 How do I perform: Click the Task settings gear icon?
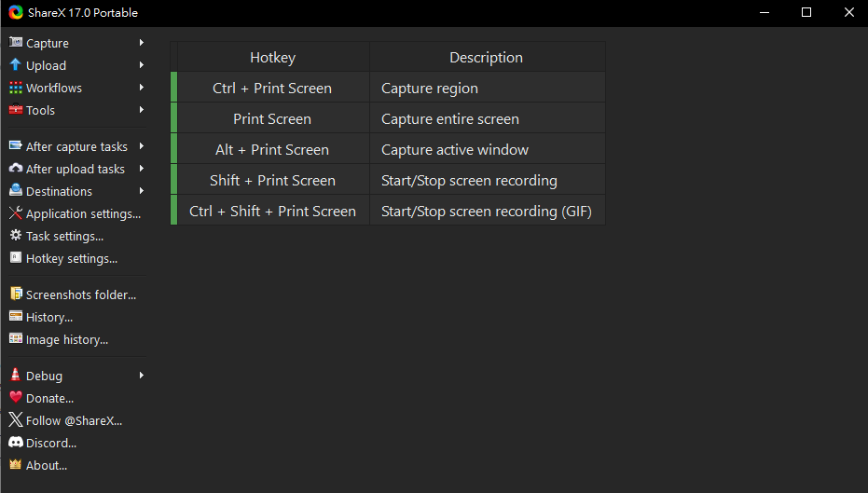[x=16, y=236]
